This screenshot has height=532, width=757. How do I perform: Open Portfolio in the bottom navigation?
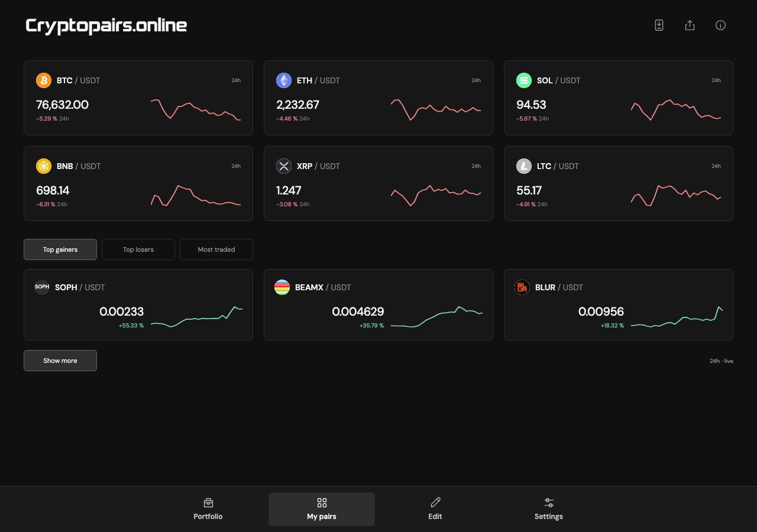208,509
